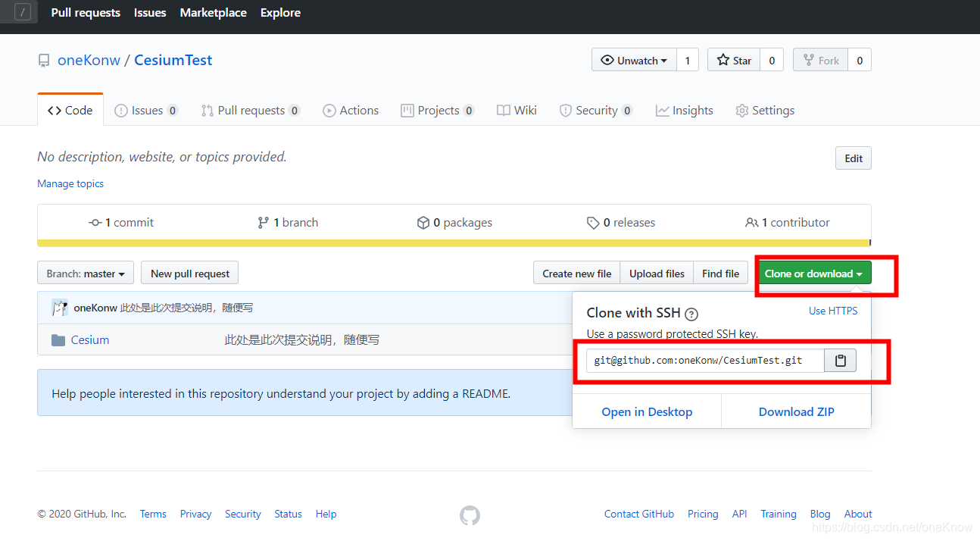The width and height of the screenshot is (980, 541).
Task: Expand the Clone or download dropdown
Action: point(814,274)
